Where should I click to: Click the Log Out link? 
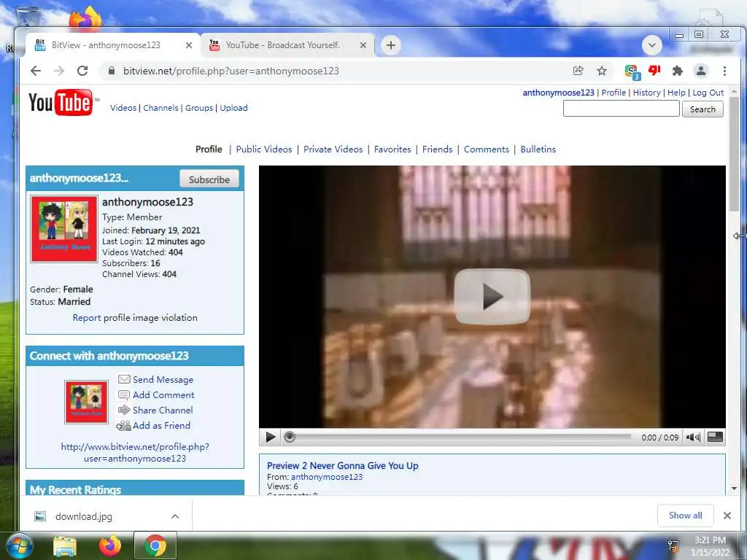[x=708, y=93]
